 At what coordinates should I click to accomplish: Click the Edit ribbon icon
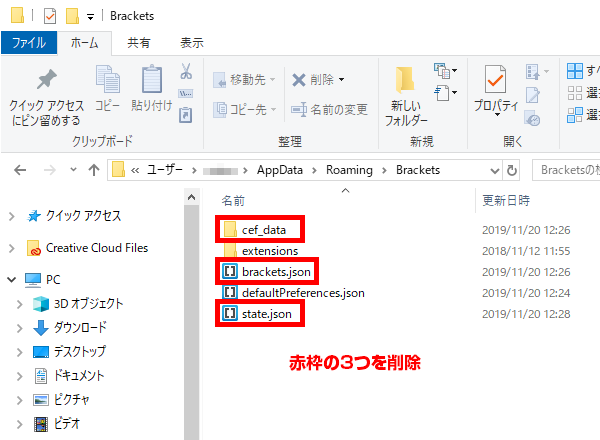533,95
